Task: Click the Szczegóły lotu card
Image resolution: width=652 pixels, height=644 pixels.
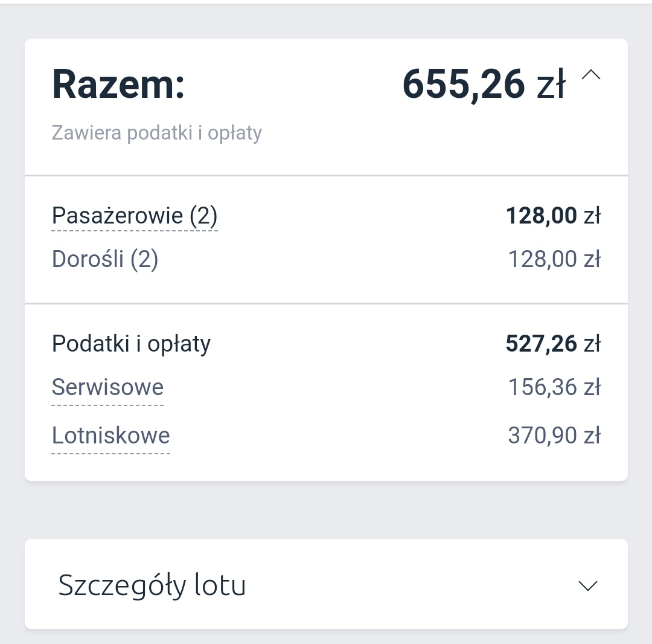Action: pos(326,584)
